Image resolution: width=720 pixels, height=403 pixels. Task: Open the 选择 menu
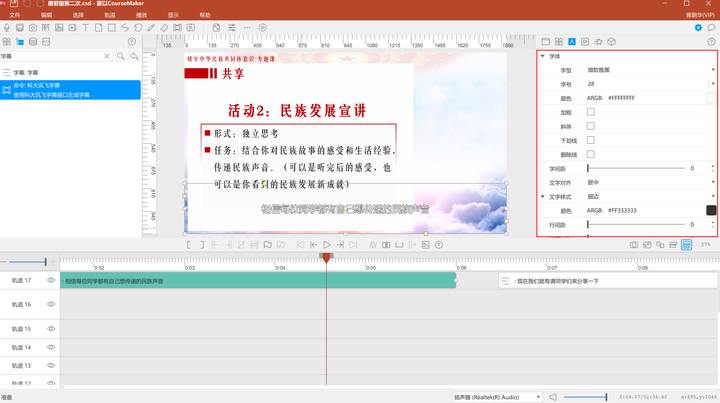[78, 15]
